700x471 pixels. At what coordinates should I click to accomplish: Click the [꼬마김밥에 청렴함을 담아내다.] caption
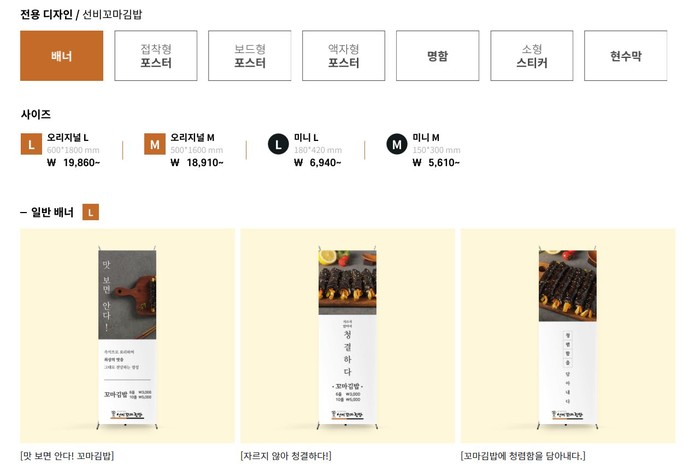tap(523, 456)
